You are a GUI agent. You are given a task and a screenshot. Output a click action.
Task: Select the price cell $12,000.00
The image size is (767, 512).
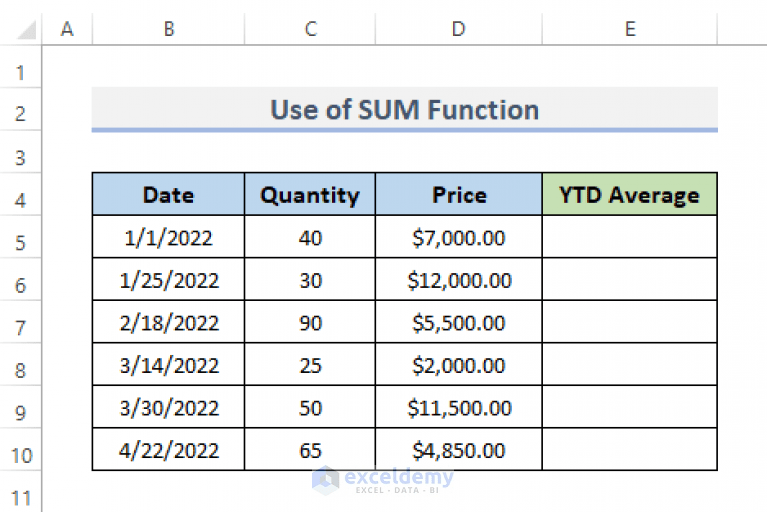459,279
